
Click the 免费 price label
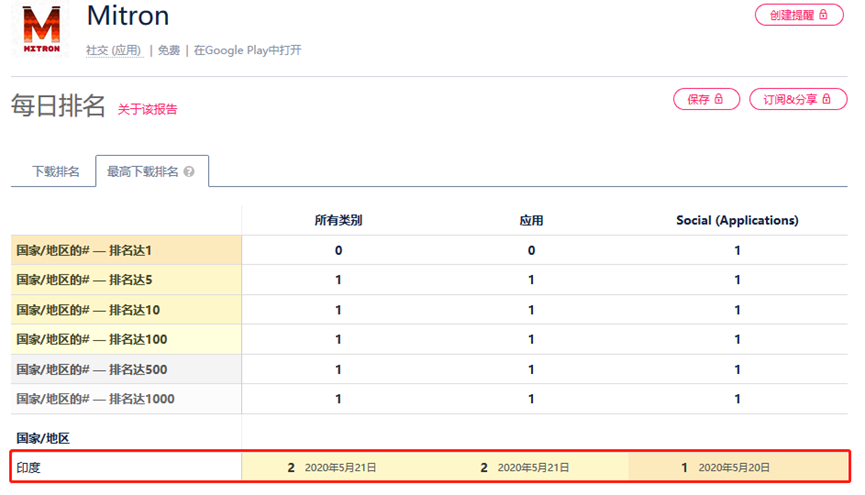169,50
